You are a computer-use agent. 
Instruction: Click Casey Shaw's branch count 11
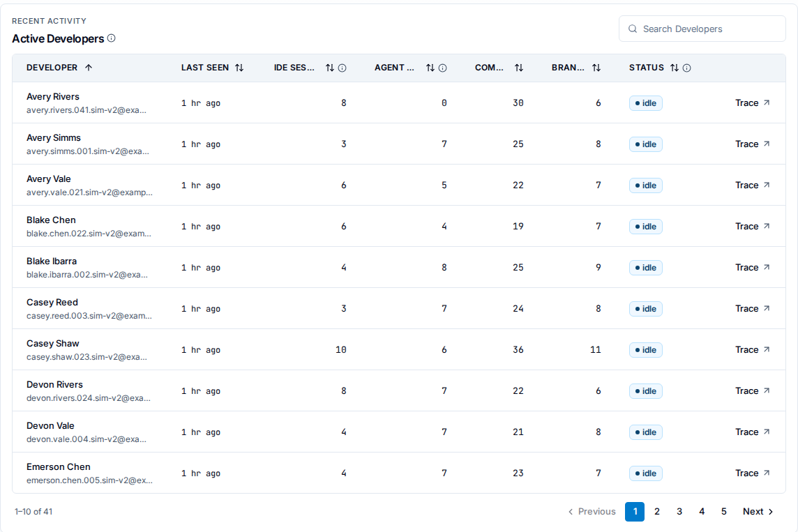tap(596, 350)
